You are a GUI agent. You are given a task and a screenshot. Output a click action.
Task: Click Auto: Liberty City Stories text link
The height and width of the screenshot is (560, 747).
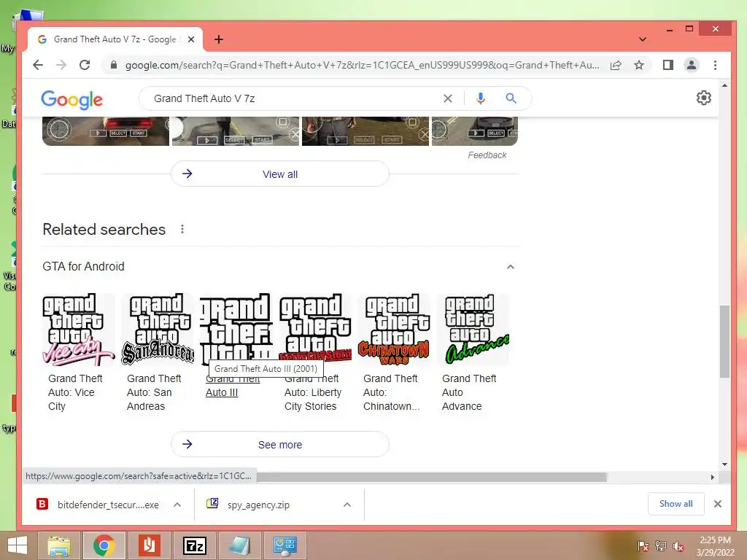pos(312,400)
